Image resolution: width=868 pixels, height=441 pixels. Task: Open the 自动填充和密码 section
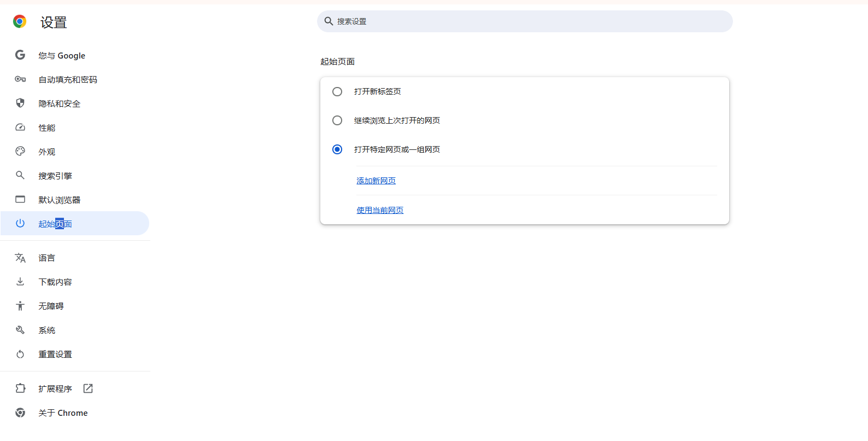click(x=75, y=79)
